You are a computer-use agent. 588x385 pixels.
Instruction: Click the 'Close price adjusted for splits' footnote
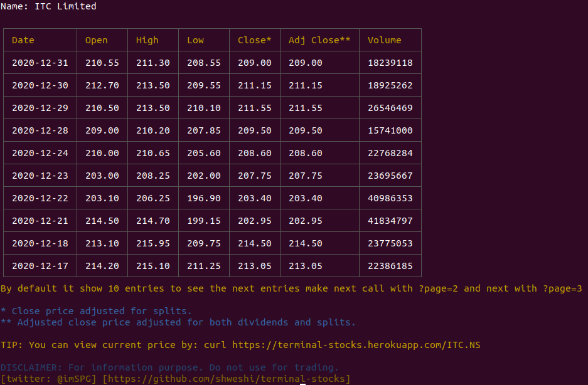point(97,311)
